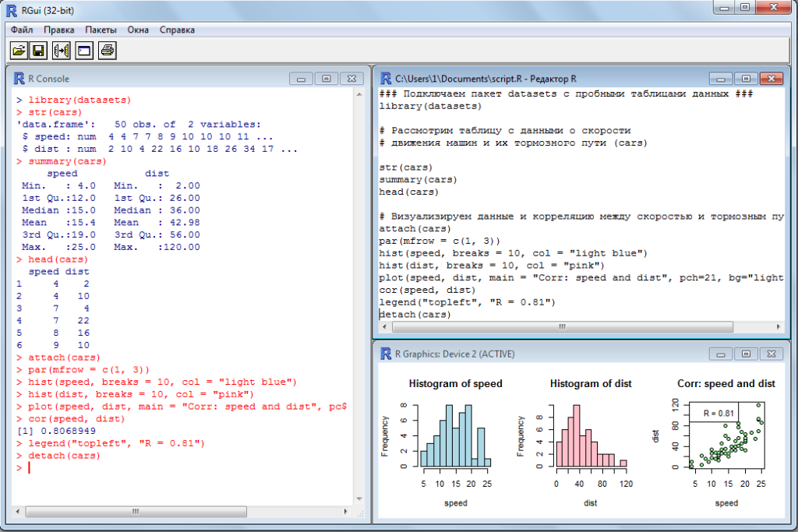This screenshot has width=798, height=532.
Task: Click the Return focus to Console icon
Action: 83,51
